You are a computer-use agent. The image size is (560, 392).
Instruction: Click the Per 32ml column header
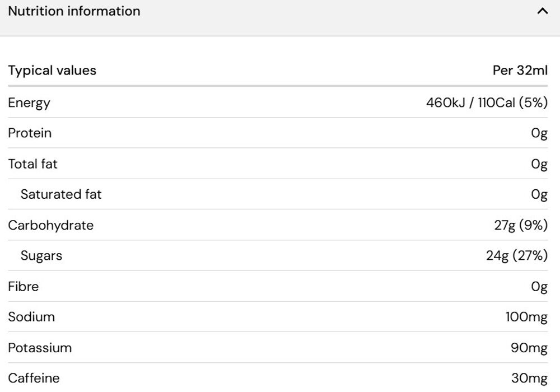coord(520,70)
